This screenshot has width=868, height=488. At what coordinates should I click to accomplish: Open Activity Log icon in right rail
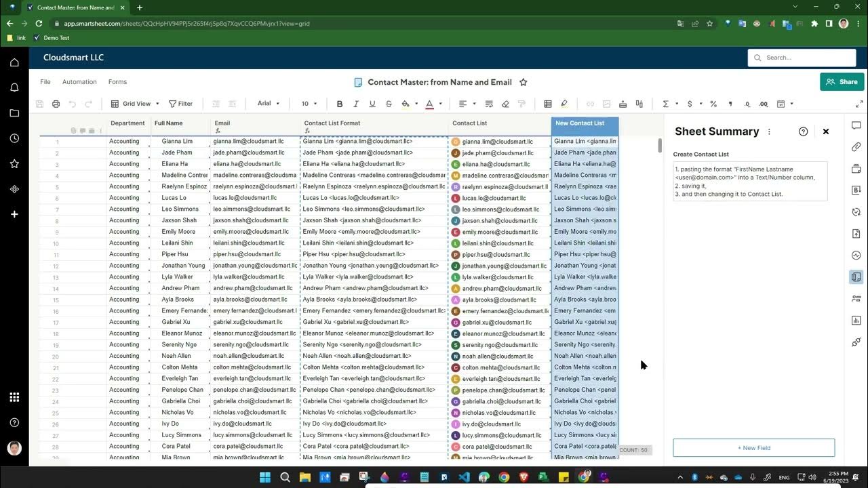coord(856,256)
